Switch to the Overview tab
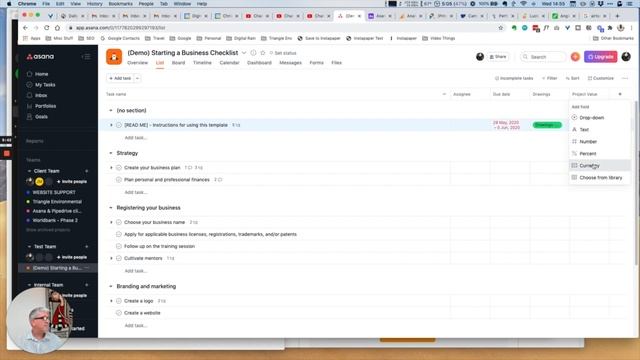640x360 pixels. [138, 62]
